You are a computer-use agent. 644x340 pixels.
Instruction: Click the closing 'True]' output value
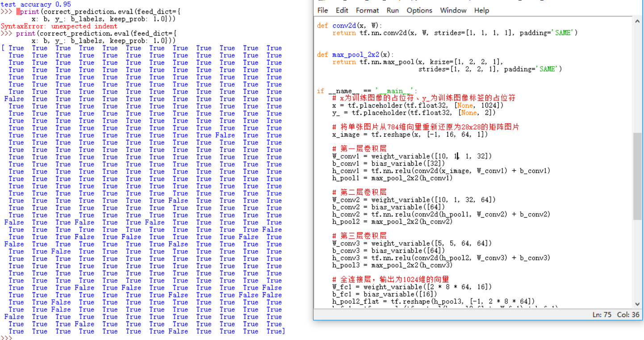[x=276, y=331]
